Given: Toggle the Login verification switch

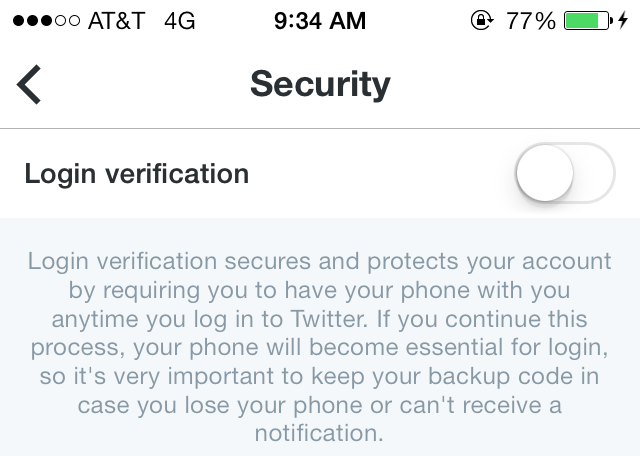Looking at the screenshot, I should point(565,173).
